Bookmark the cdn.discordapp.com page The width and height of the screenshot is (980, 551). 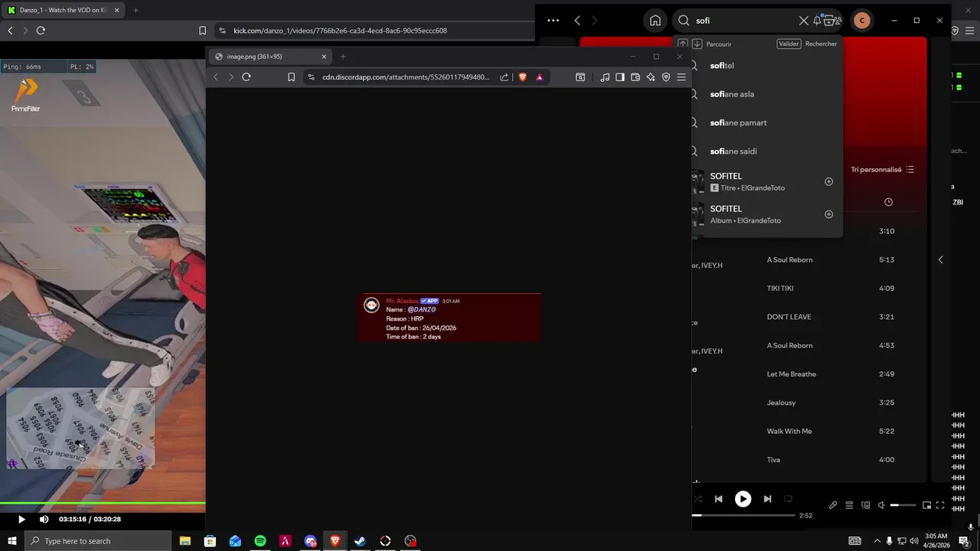pyautogui.click(x=291, y=77)
